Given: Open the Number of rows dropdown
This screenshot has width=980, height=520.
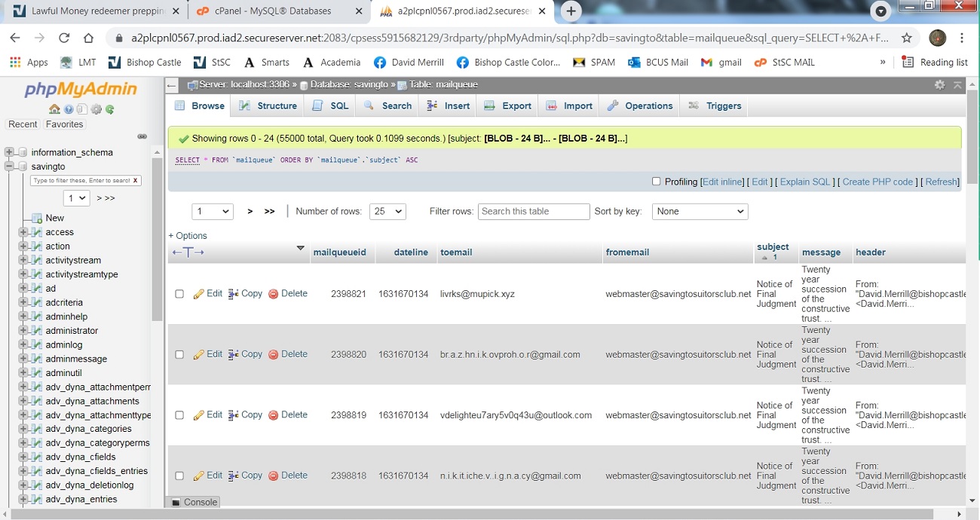Looking at the screenshot, I should tap(387, 212).
